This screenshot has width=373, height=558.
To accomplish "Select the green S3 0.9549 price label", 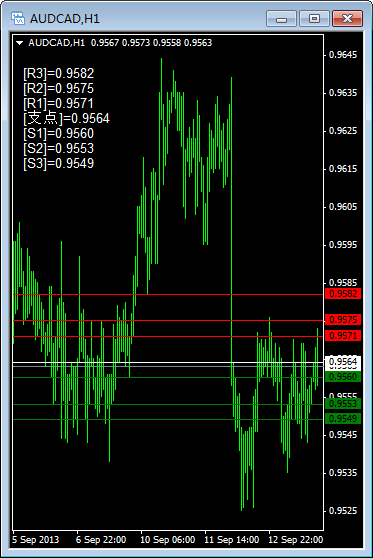I will point(343,418).
